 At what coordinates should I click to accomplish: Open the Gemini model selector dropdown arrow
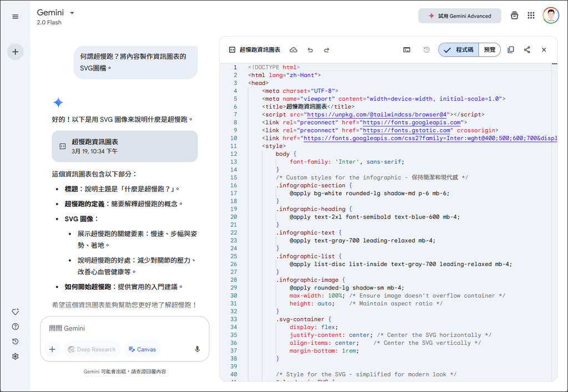pyautogui.click(x=72, y=13)
